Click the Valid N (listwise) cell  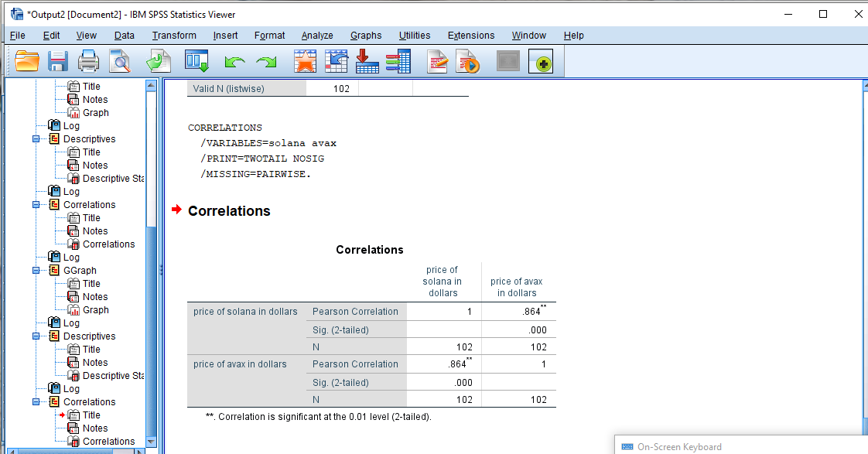[246, 89]
